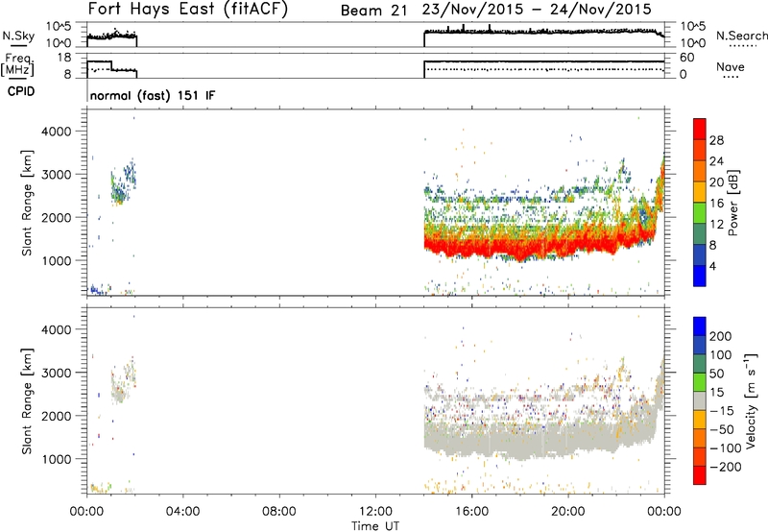Click the 'Freq. [MHz]' axis label

tap(18, 64)
